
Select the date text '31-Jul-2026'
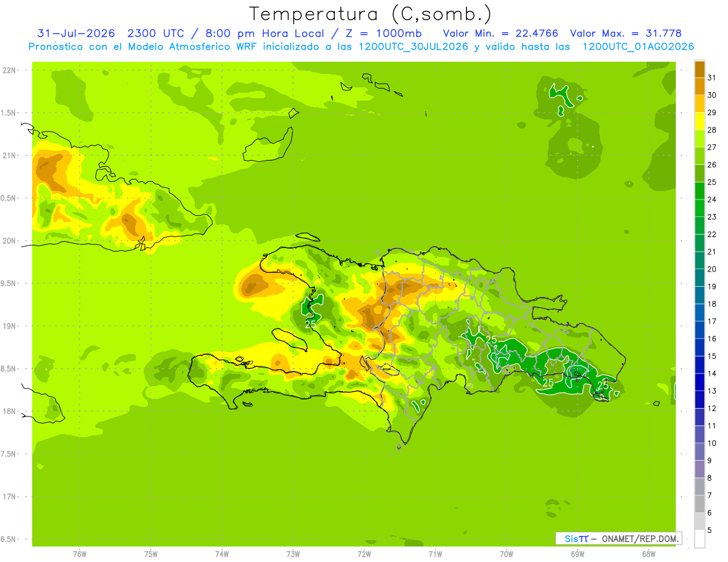coord(76,33)
